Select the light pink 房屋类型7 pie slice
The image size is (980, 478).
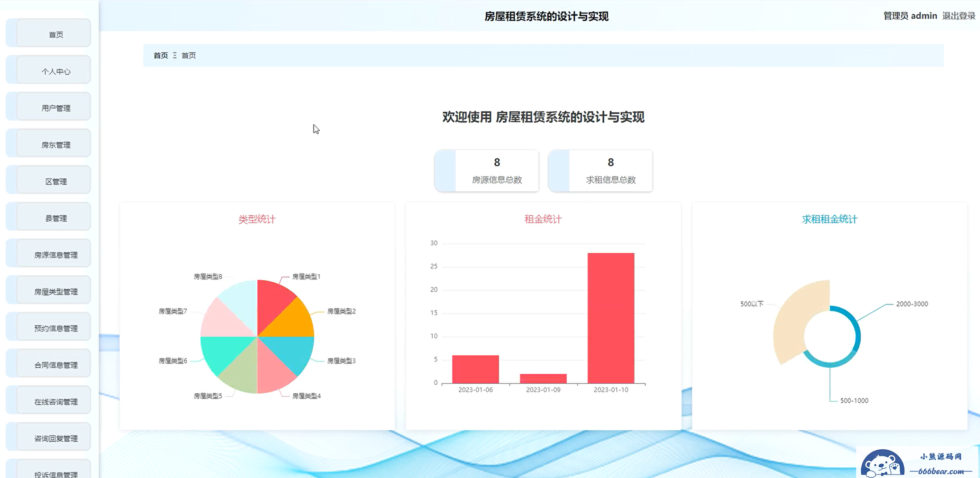(222, 321)
